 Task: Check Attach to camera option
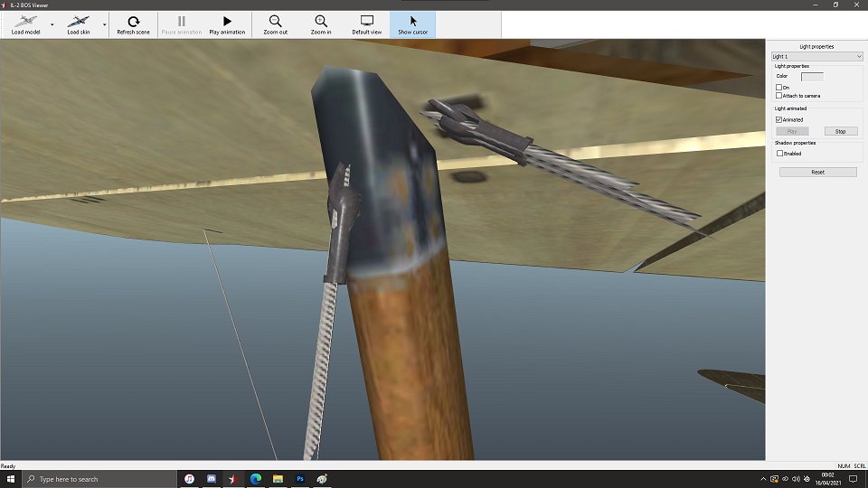[x=779, y=96]
